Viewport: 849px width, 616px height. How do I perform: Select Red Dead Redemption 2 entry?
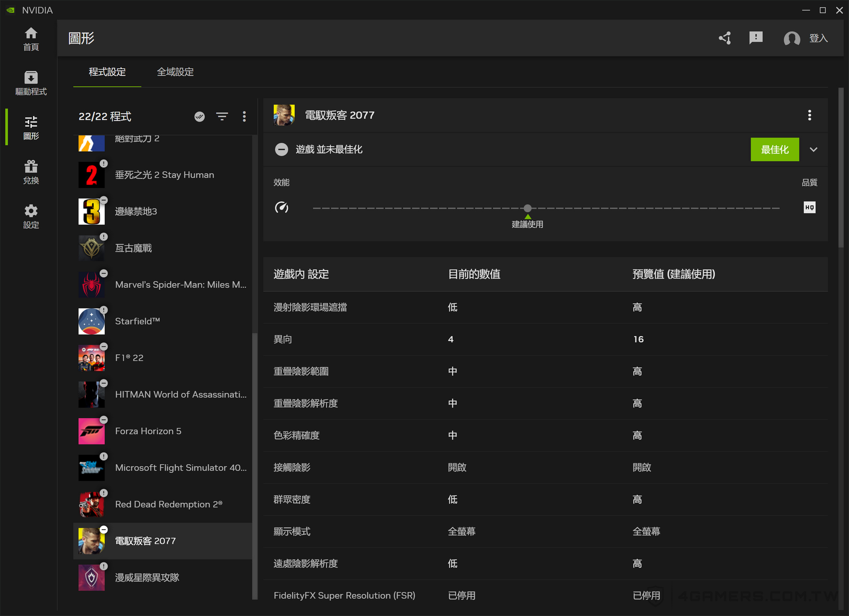coord(163,505)
